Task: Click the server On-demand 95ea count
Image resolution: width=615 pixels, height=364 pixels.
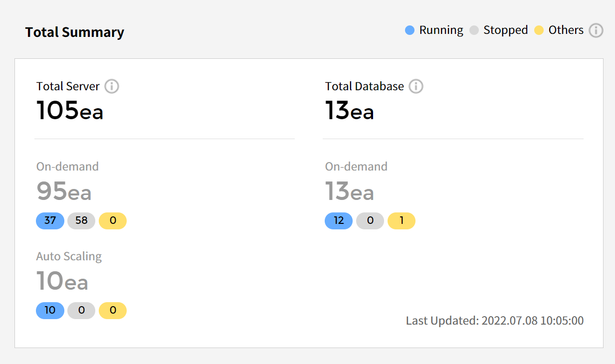Action: (64, 191)
